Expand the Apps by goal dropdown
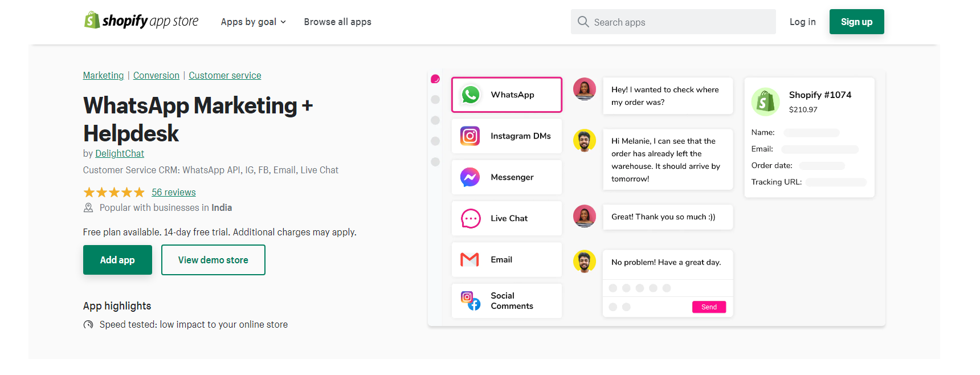This screenshot has width=980, height=375. [253, 22]
